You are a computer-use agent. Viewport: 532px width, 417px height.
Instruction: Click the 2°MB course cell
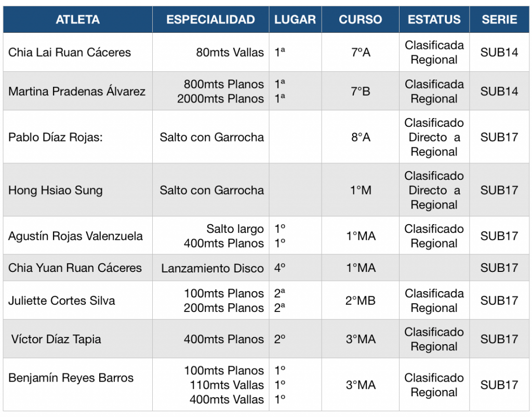361,300
